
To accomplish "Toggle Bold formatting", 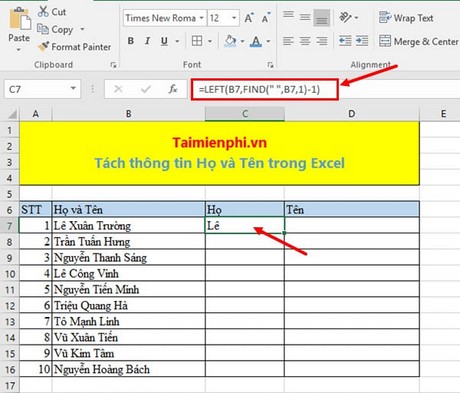I will point(131,41).
